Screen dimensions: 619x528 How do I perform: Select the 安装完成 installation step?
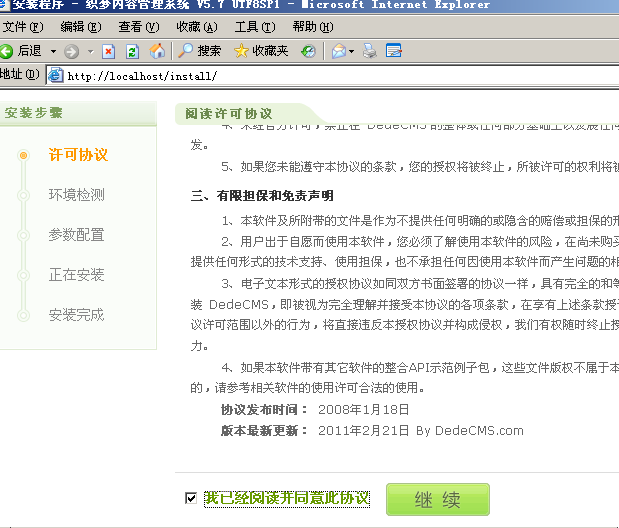(x=77, y=315)
